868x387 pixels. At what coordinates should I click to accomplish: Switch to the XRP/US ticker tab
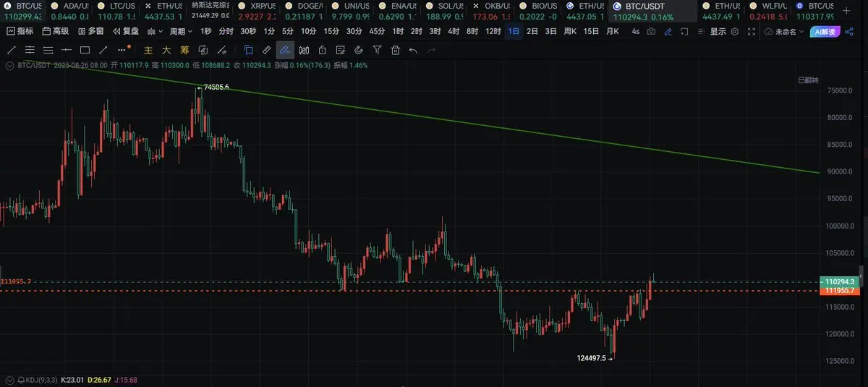(255, 10)
